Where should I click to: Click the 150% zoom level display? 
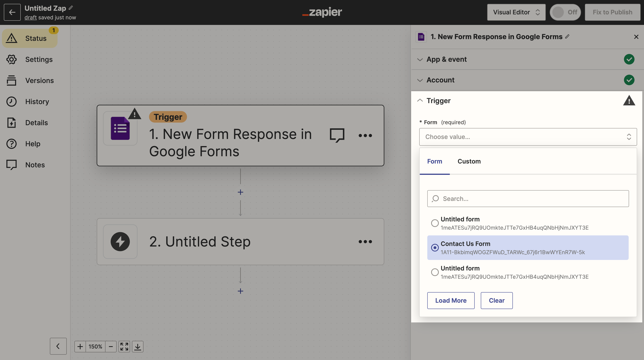[95, 347]
